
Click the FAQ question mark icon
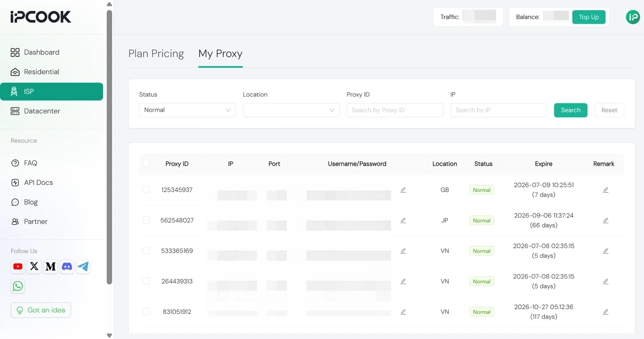pyautogui.click(x=15, y=163)
